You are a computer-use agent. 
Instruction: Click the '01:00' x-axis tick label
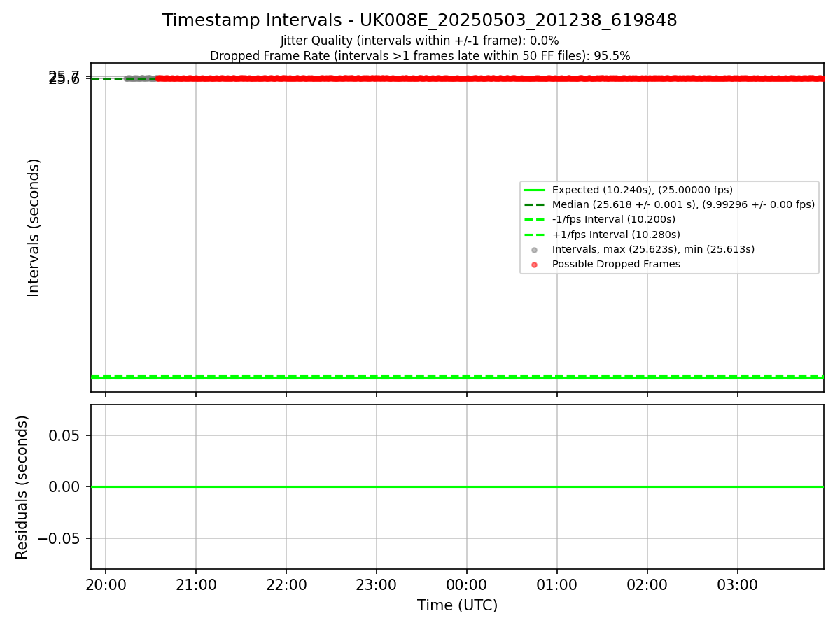(557, 585)
